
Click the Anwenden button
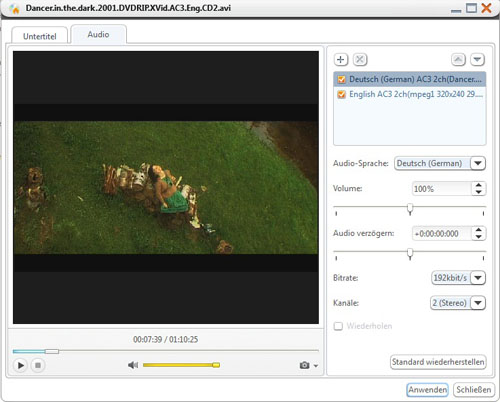[x=428, y=390]
